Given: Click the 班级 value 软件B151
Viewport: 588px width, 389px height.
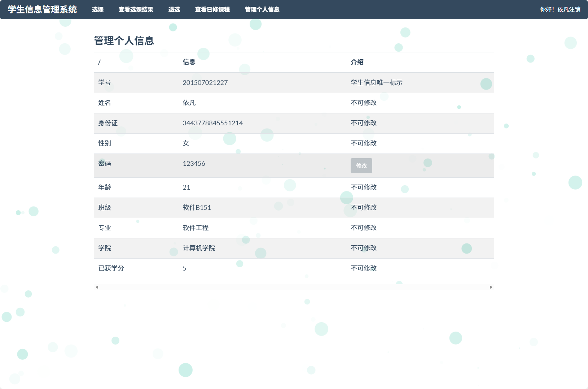Looking at the screenshot, I should (x=197, y=208).
